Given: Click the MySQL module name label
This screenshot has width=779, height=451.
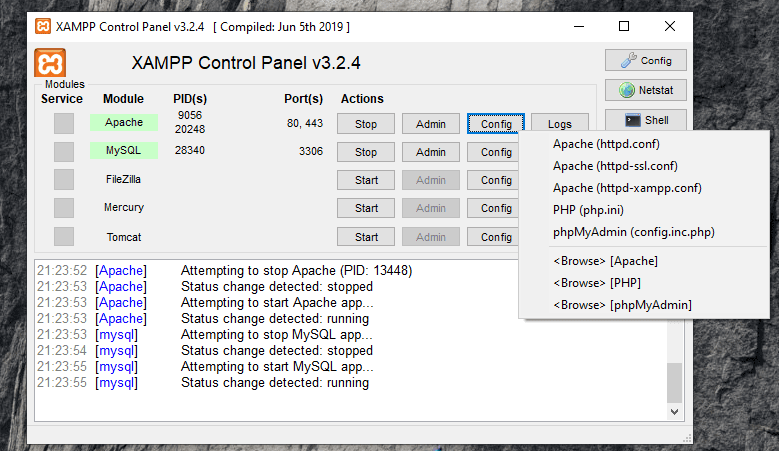Looking at the screenshot, I should coord(124,150).
